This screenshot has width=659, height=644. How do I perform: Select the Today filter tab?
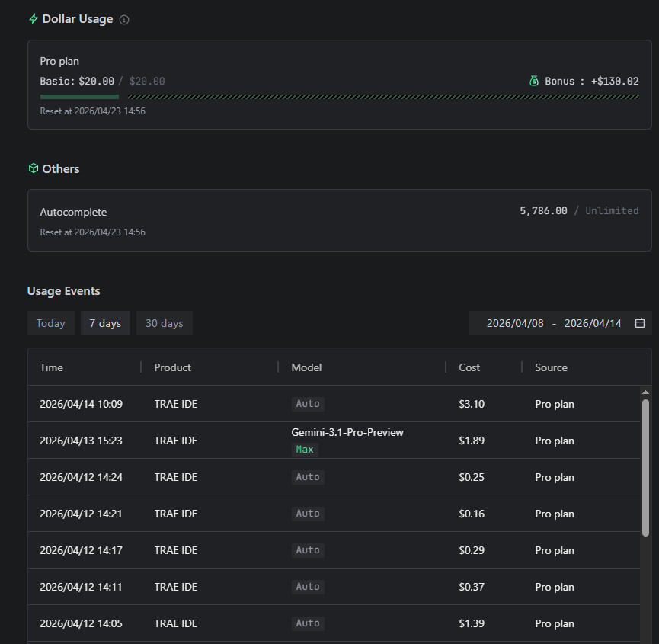pos(51,323)
